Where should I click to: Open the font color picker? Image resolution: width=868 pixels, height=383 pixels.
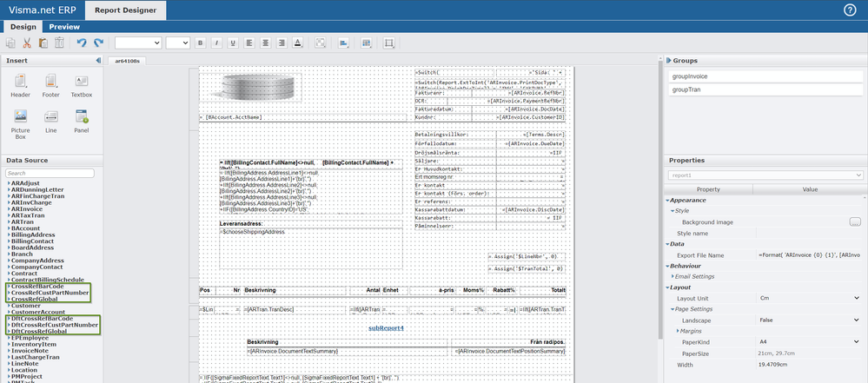[298, 43]
